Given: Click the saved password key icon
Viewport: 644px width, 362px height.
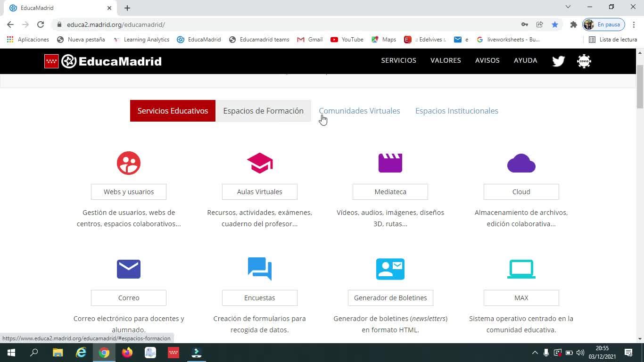Looking at the screenshot, I should [x=524, y=25].
